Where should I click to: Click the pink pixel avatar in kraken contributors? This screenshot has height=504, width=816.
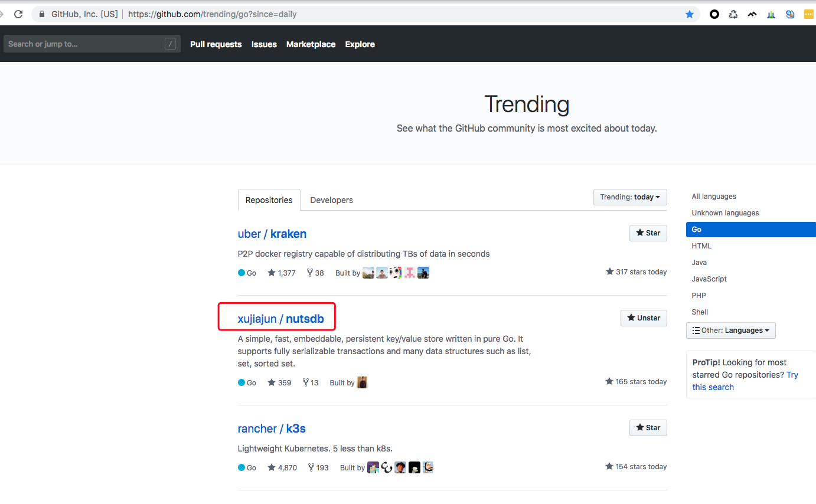410,273
